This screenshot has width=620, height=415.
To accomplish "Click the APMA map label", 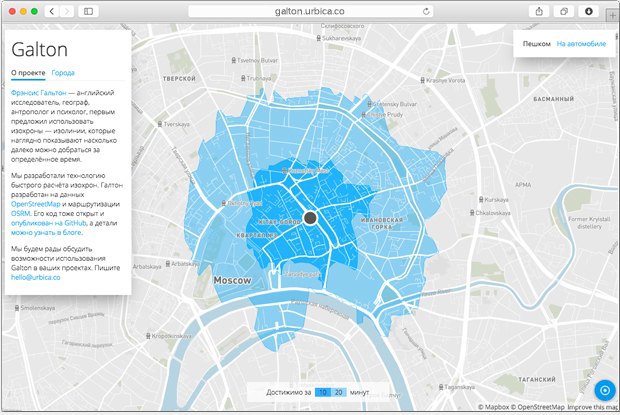I will tap(523, 185).
